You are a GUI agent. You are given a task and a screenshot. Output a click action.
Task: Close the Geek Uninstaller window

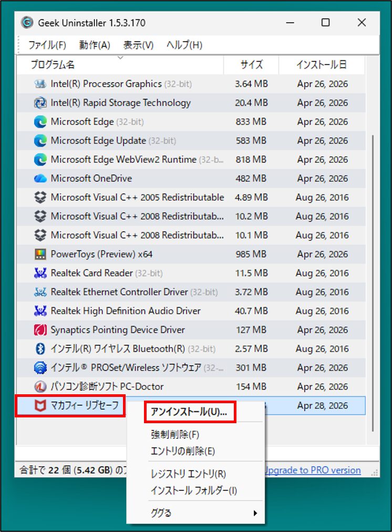click(362, 23)
